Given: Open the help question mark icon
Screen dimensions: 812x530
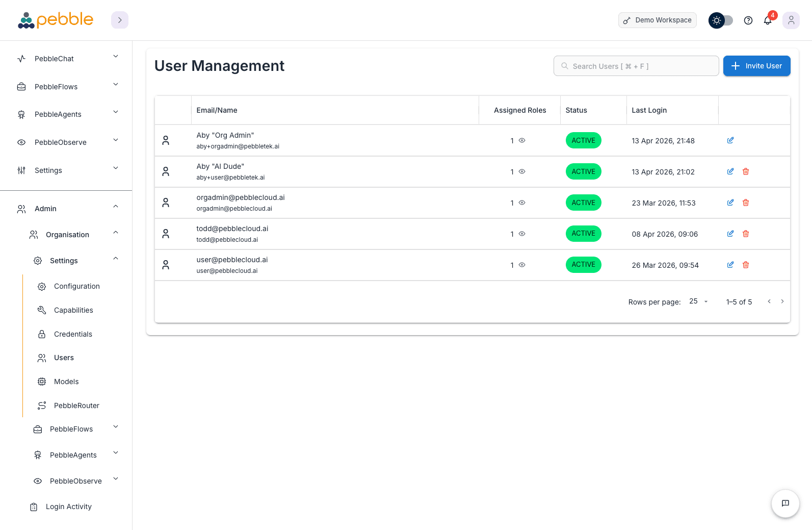Looking at the screenshot, I should (x=748, y=20).
